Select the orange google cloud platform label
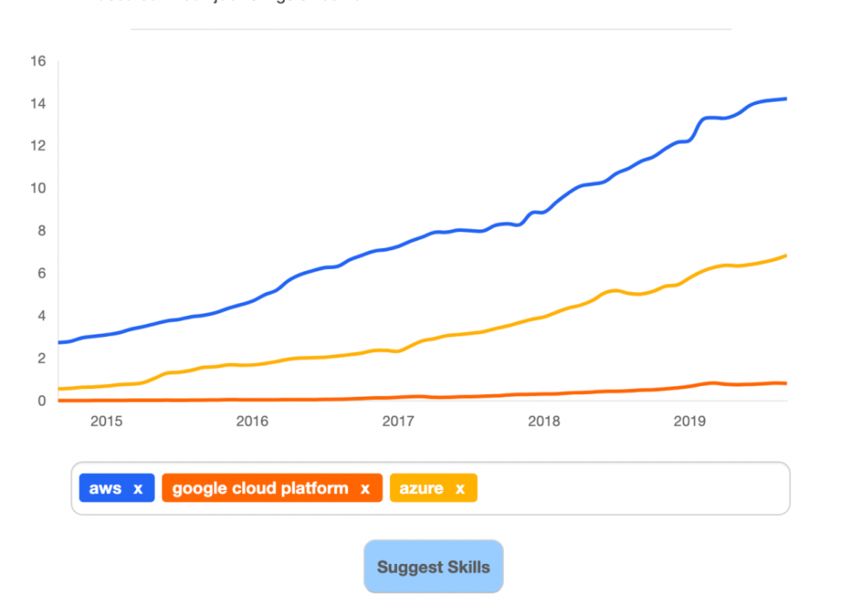Image resolution: width=841 pixels, height=616 pixels. [x=260, y=489]
